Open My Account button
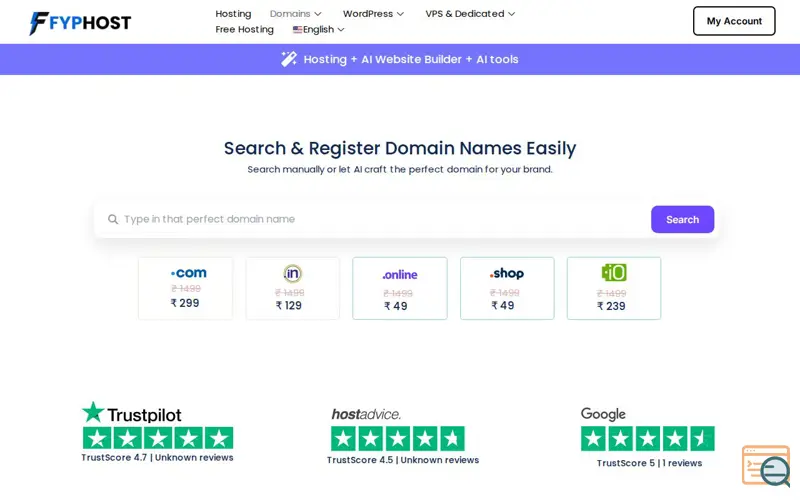Viewport: 800px width, 500px height. tap(734, 21)
